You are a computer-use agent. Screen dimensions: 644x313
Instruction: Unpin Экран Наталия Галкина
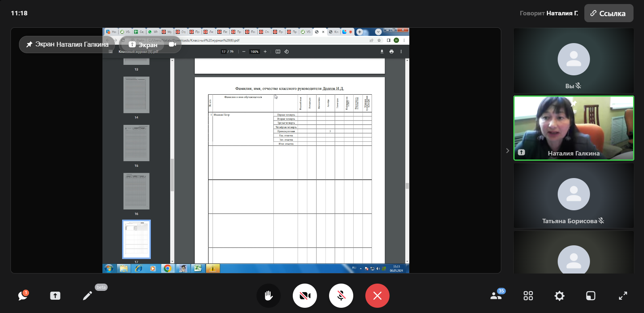tap(67, 44)
